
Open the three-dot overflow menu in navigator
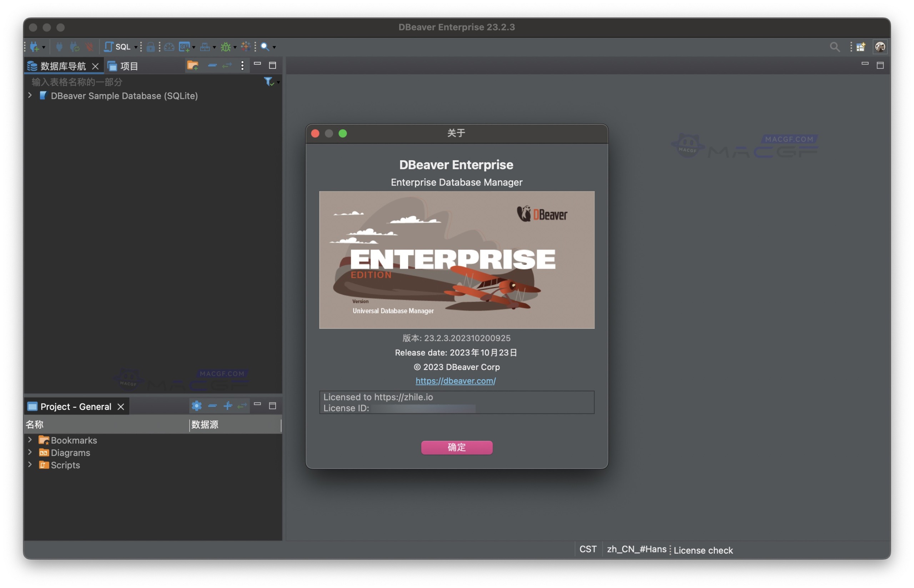click(242, 65)
